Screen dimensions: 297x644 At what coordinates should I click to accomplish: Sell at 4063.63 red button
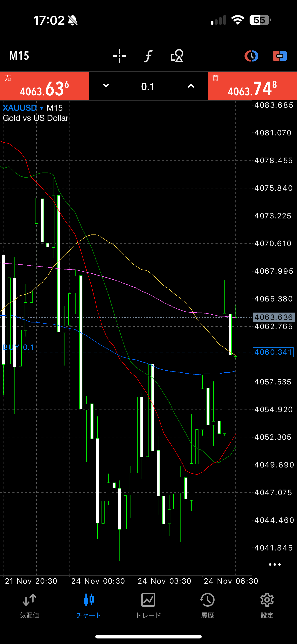point(44,86)
